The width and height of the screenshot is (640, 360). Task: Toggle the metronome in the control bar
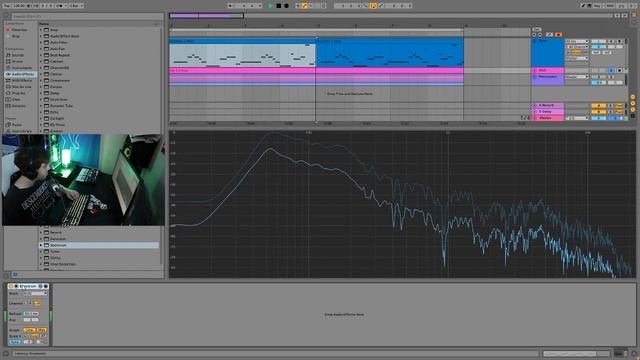tap(60, 6)
